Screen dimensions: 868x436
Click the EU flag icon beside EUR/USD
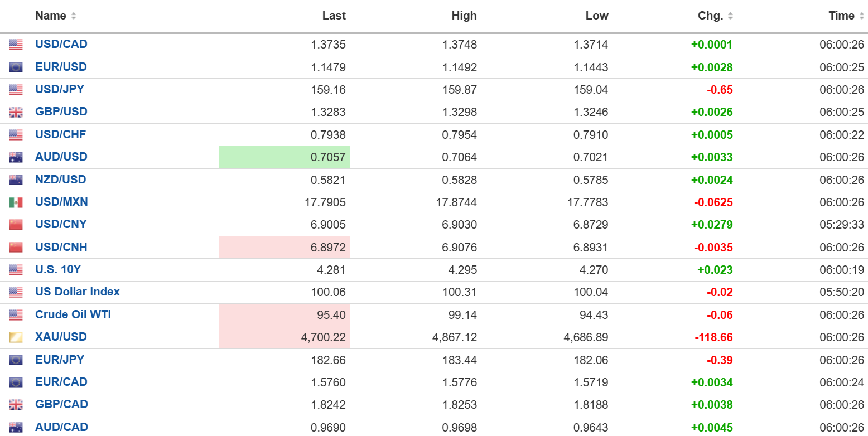(16, 67)
